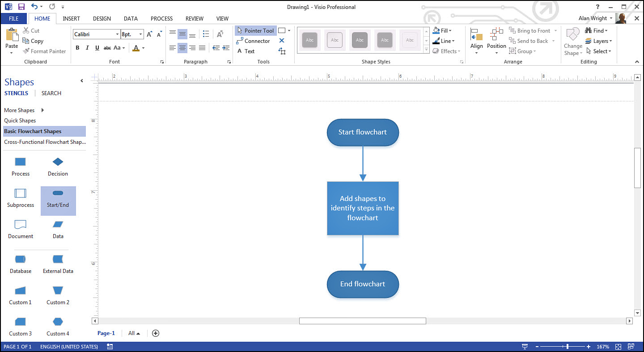Viewport: 644px width, 352px height.
Task: Save the drawing from quick access toolbar
Action: click(21, 7)
